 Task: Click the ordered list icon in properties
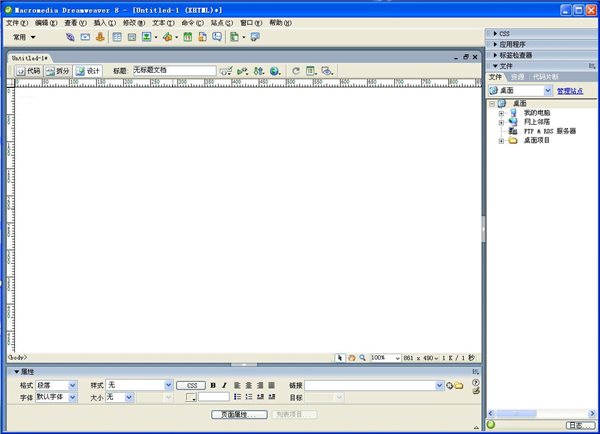pyautogui.click(x=249, y=397)
